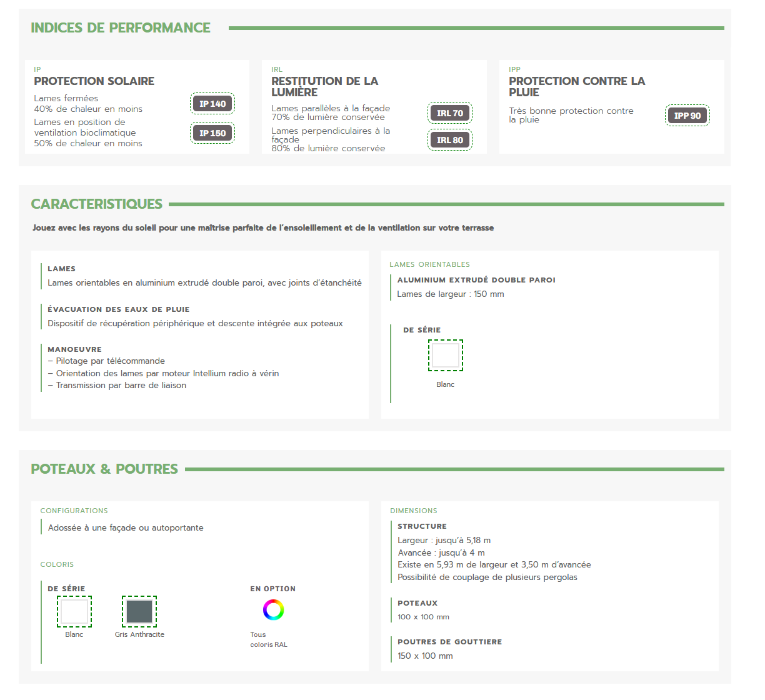Click 'Lames fermées 40% de chaleur en moins'
This screenshot has height=700, width=765.
(88, 104)
